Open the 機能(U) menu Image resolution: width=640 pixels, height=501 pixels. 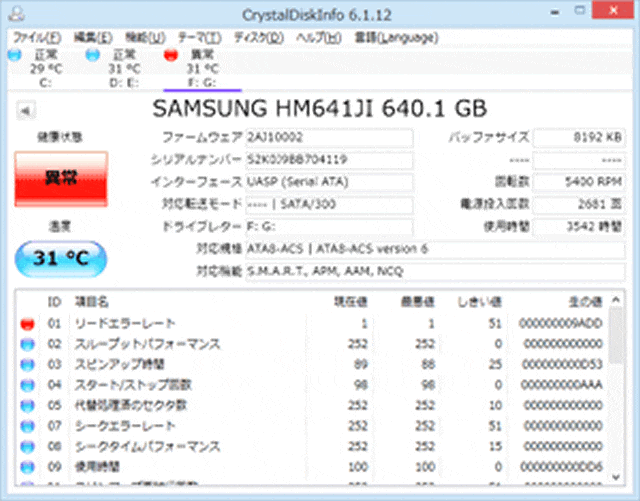point(145,38)
